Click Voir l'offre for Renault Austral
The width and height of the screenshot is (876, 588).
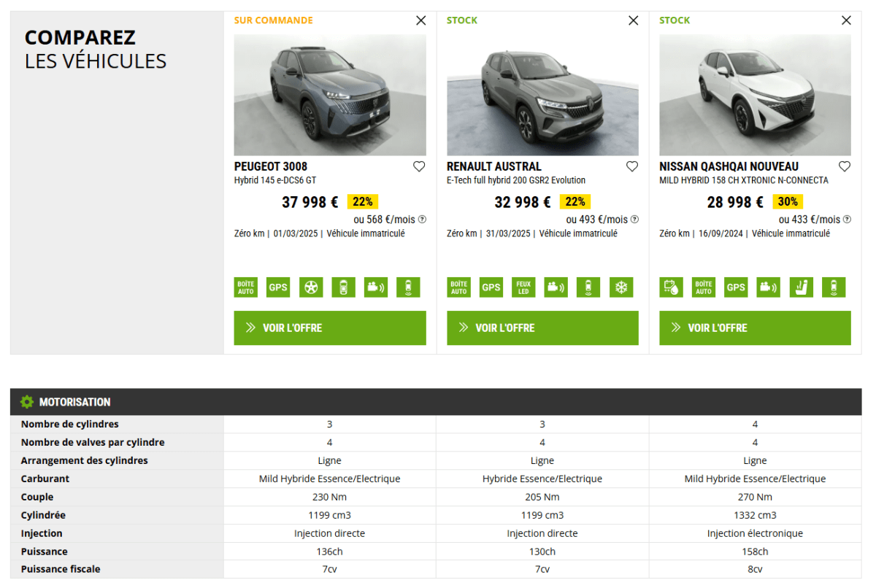pyautogui.click(x=542, y=328)
